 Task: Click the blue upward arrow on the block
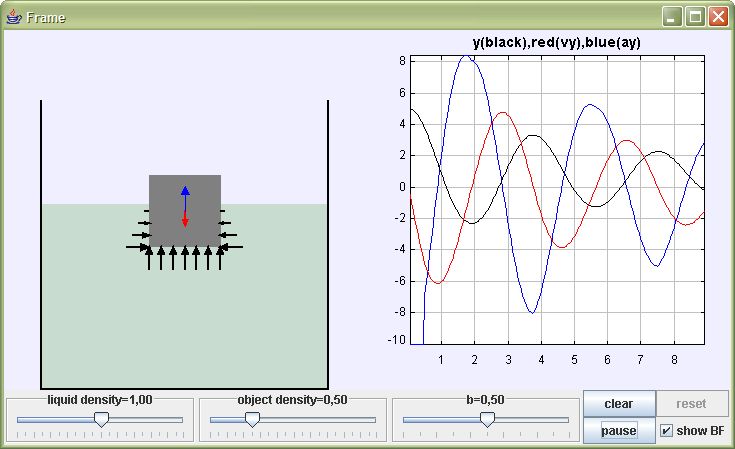185,197
